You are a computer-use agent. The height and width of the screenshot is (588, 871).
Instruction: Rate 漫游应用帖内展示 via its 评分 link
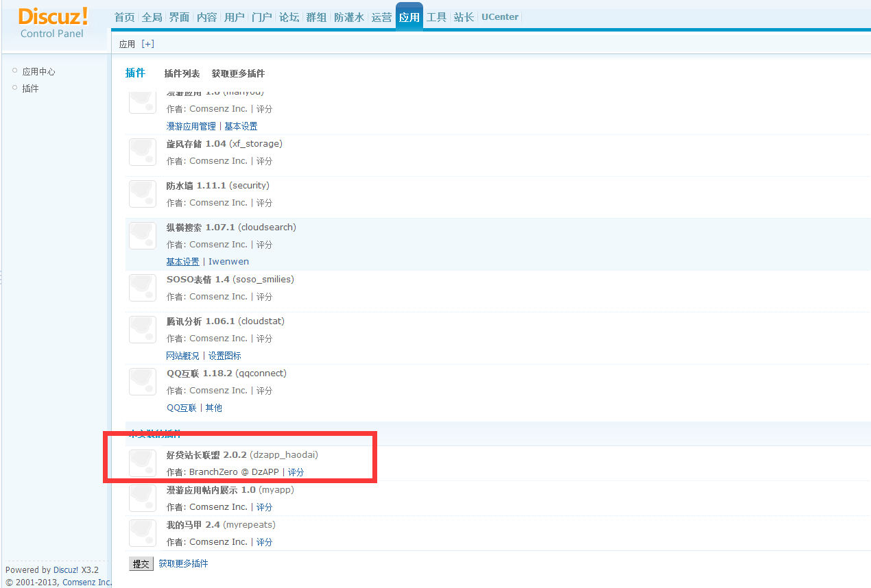264,507
